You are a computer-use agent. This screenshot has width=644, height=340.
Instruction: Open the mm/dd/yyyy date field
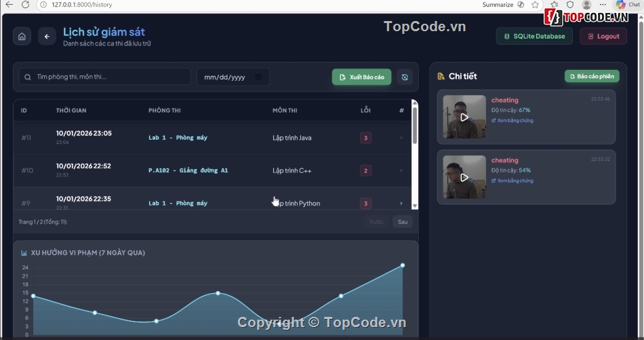coord(233,77)
